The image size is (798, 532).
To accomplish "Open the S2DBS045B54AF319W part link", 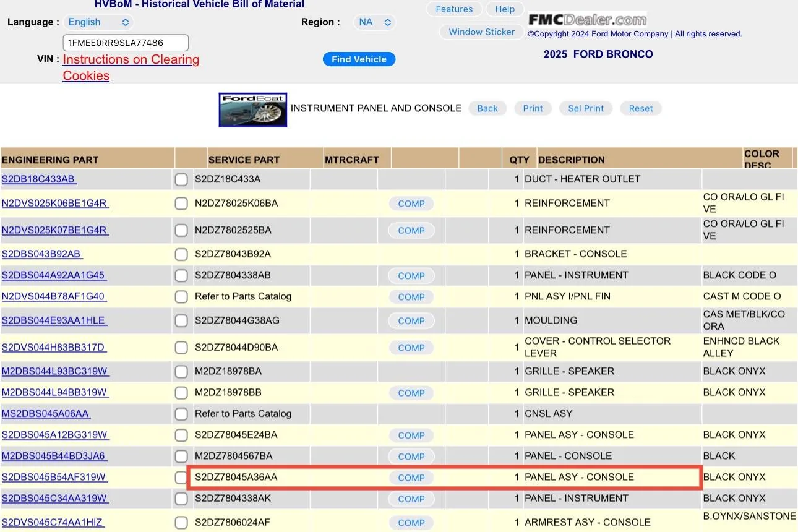I will (54, 478).
